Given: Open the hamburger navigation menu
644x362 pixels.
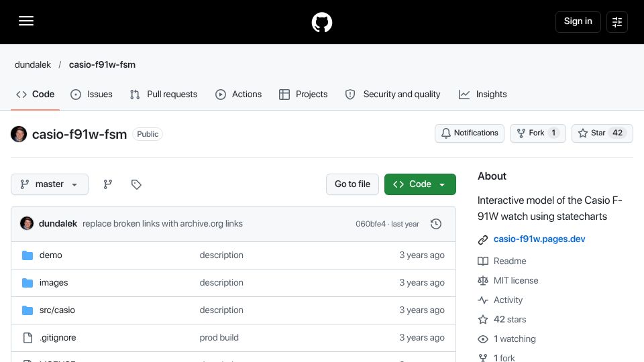Looking at the screenshot, I should pos(26,21).
